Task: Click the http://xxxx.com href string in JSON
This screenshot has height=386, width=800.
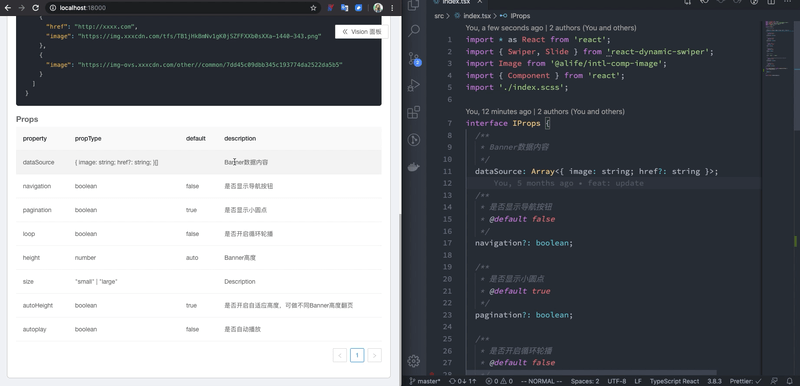Action: (106, 27)
